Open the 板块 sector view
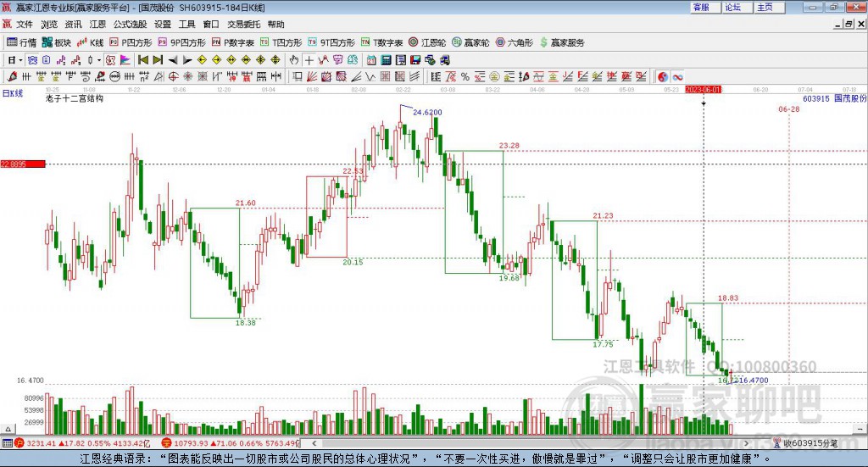868x467 pixels. 57,42
